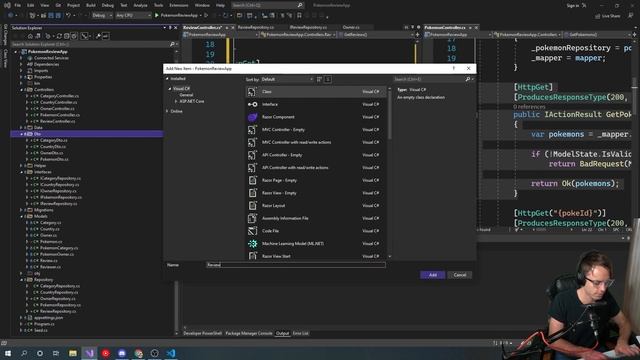Expand the ASP.NET Core template category
Viewport: 640px width, 360px height.
point(176,101)
